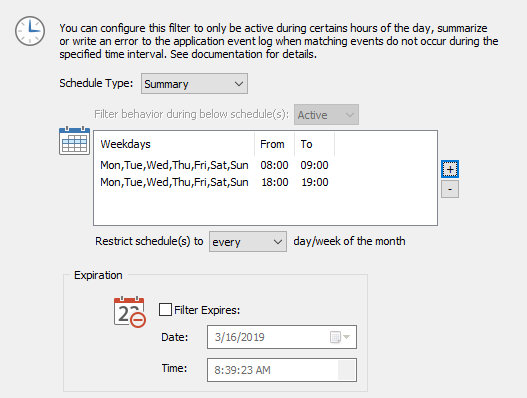Click the Filter Expires label text
Viewport: 527px width, 398px height.
pyautogui.click(x=207, y=310)
